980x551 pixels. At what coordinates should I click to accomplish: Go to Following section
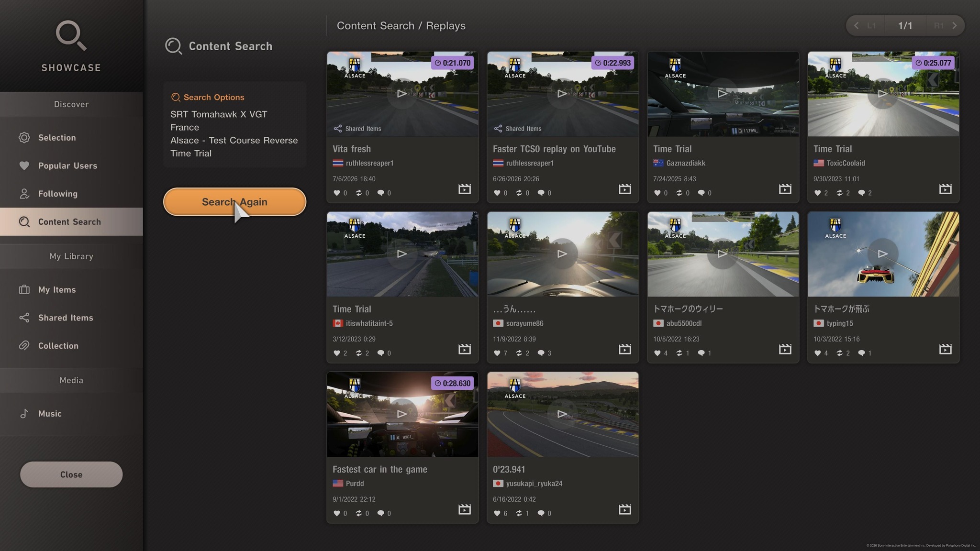point(71,194)
